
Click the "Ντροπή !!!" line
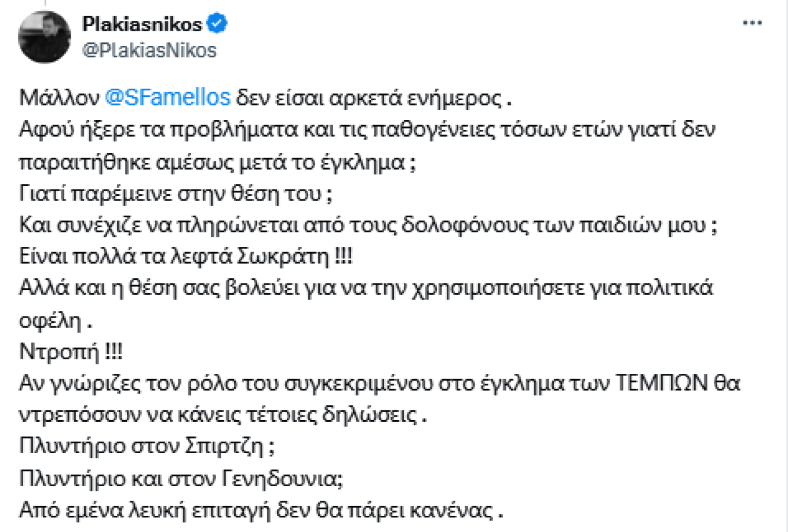pos(71,351)
